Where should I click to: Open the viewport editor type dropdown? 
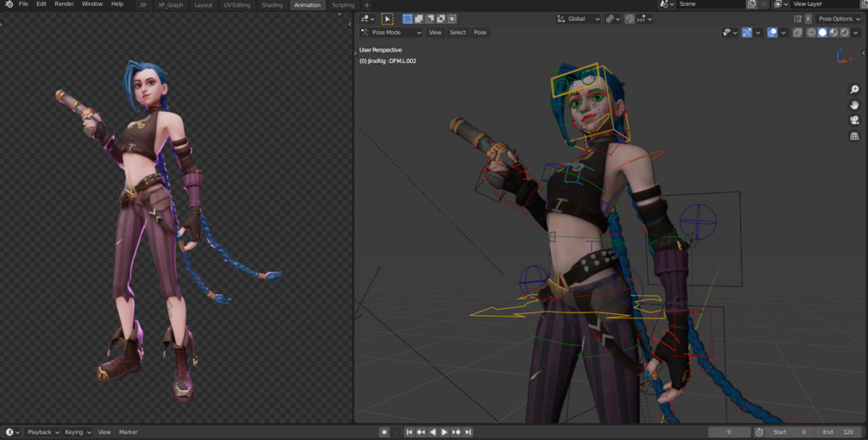click(368, 19)
